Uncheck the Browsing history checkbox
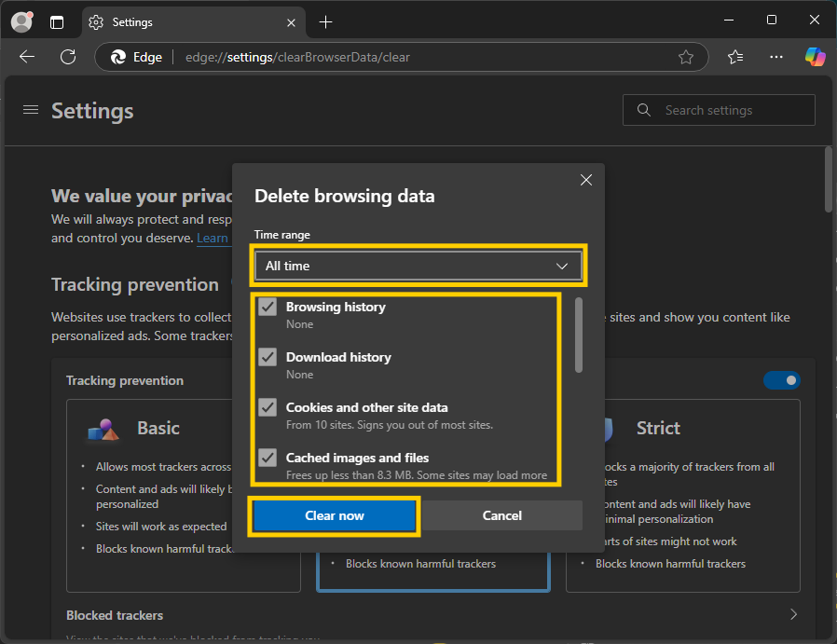837x644 pixels. click(268, 307)
